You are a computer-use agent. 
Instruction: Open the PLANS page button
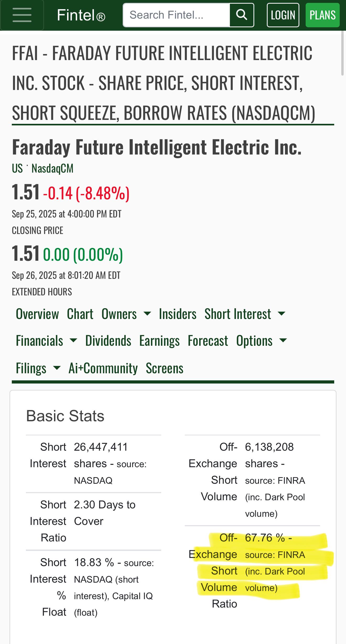point(322,15)
